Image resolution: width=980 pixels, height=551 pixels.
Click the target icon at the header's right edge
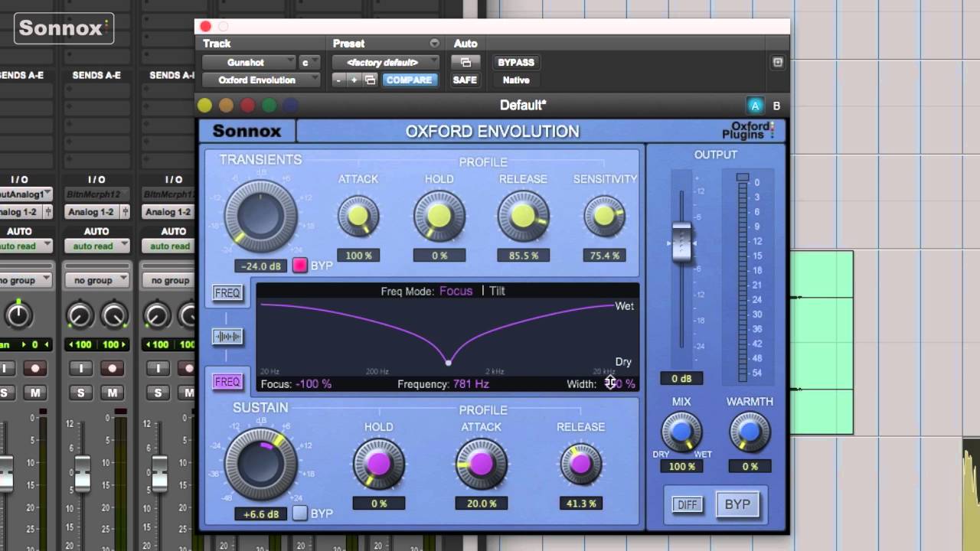[x=778, y=63]
